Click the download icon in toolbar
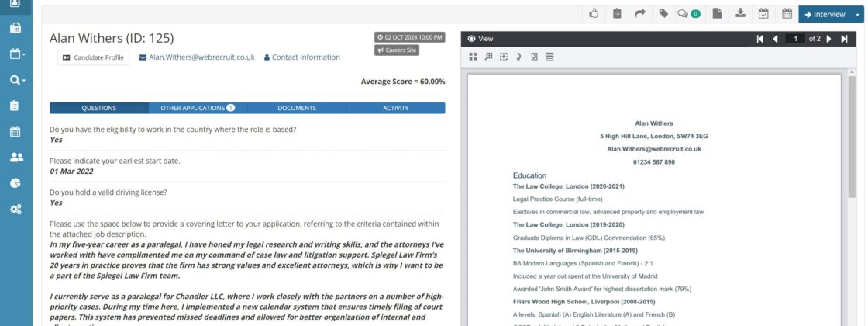Screen dimensions: 868x326 click(740, 14)
